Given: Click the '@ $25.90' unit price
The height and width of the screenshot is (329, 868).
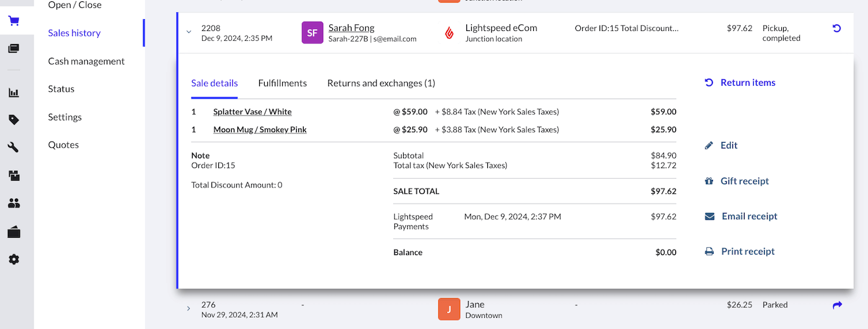Looking at the screenshot, I should pyautogui.click(x=410, y=130).
